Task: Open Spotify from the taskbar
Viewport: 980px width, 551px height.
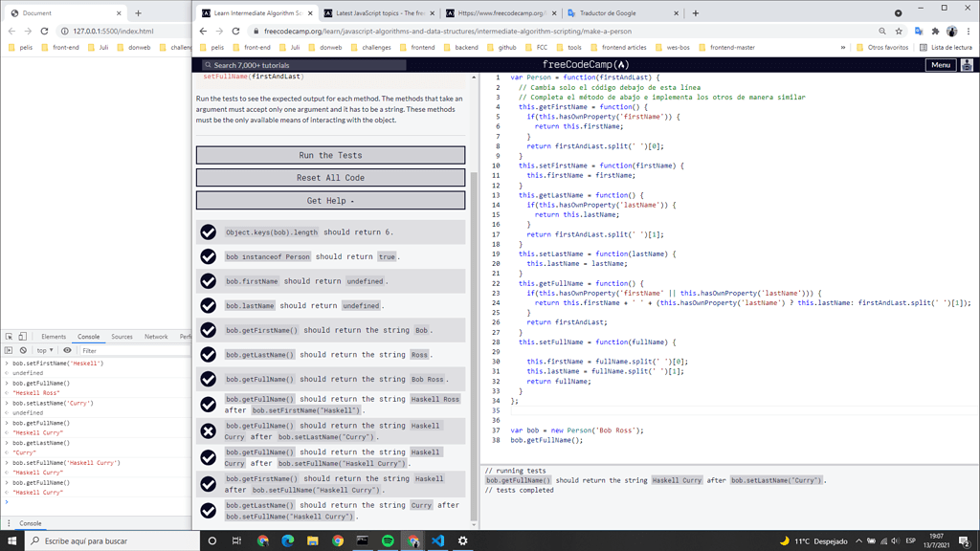Action: 389,540
